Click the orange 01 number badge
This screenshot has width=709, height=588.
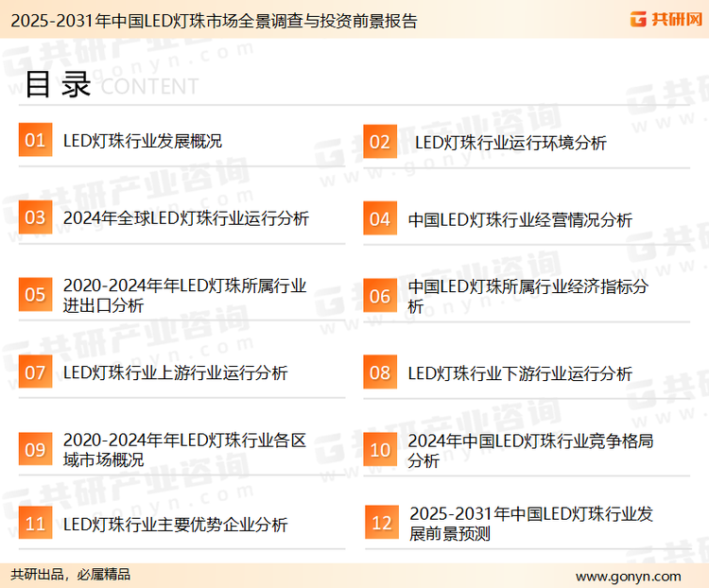35,140
